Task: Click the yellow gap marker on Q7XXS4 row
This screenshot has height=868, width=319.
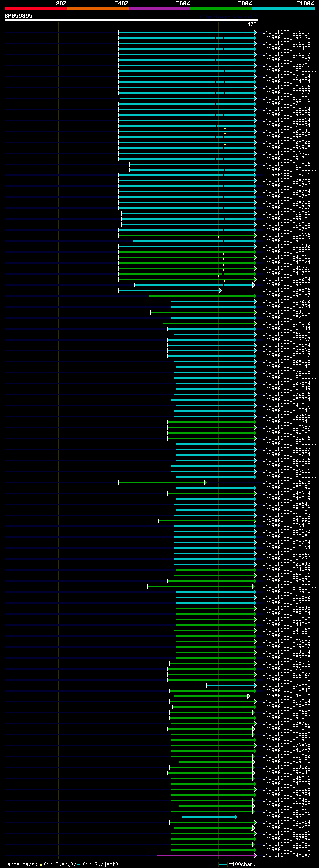Action: [225, 128]
